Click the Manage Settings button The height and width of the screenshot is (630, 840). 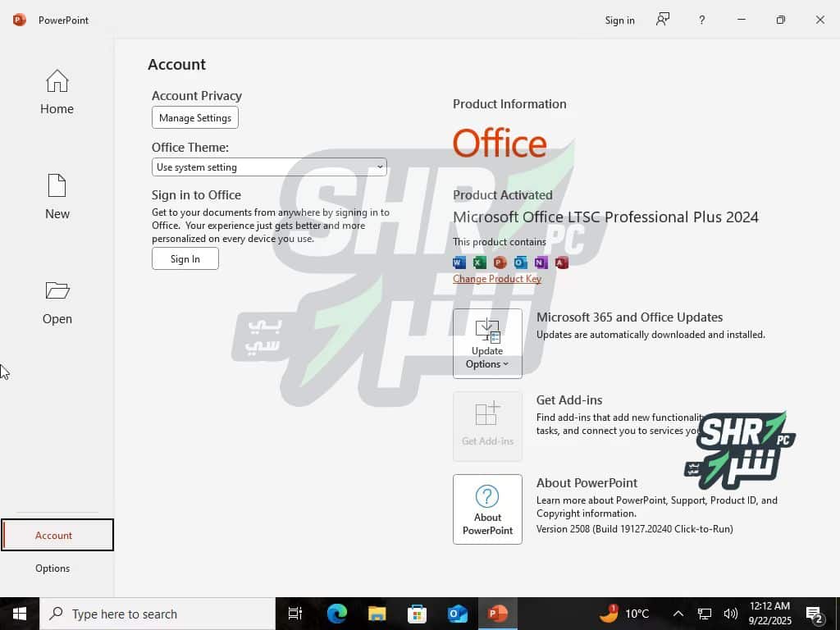coord(195,118)
